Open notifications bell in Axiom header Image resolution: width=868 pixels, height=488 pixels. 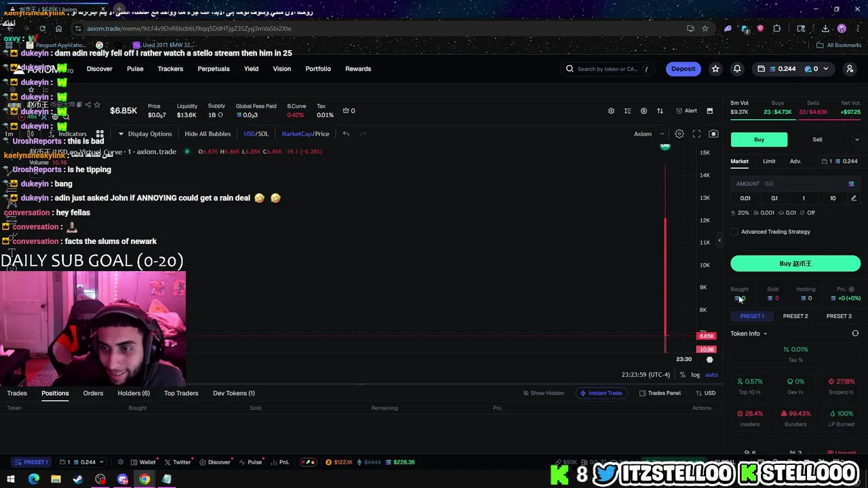click(x=737, y=68)
